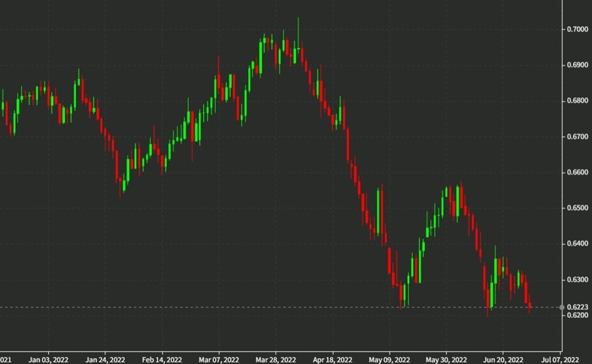The image size is (592, 364).
Task: Click the 0.6900 price axis label
Action: [578, 65]
